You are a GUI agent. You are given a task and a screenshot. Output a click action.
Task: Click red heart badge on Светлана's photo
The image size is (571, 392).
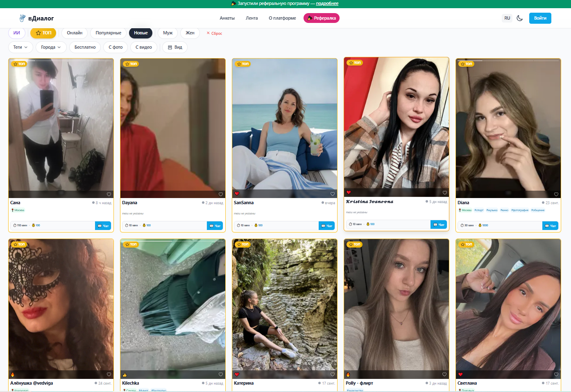click(x=460, y=374)
